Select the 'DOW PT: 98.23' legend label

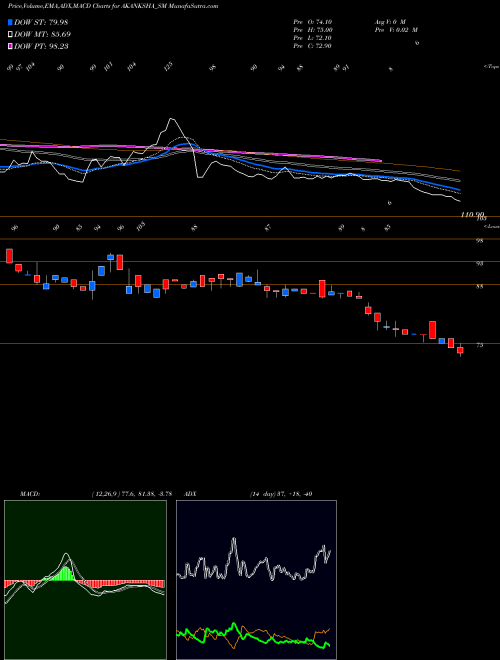tap(41, 46)
